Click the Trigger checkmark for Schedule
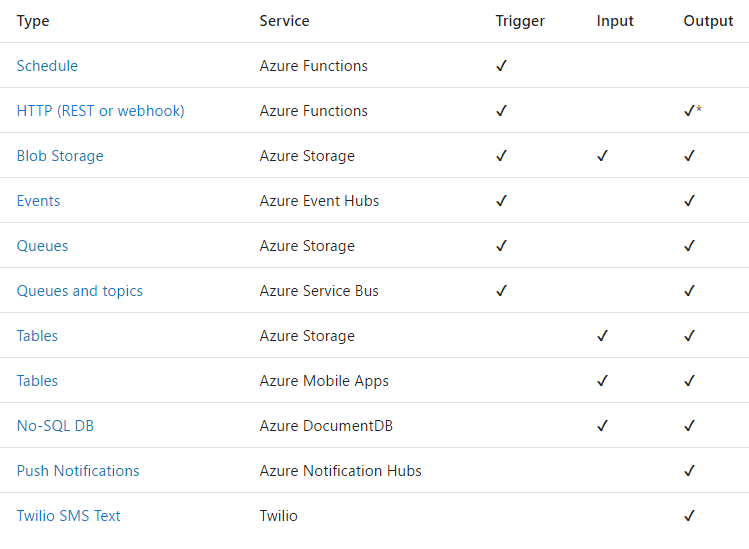Viewport: 749px width, 549px height. click(501, 65)
